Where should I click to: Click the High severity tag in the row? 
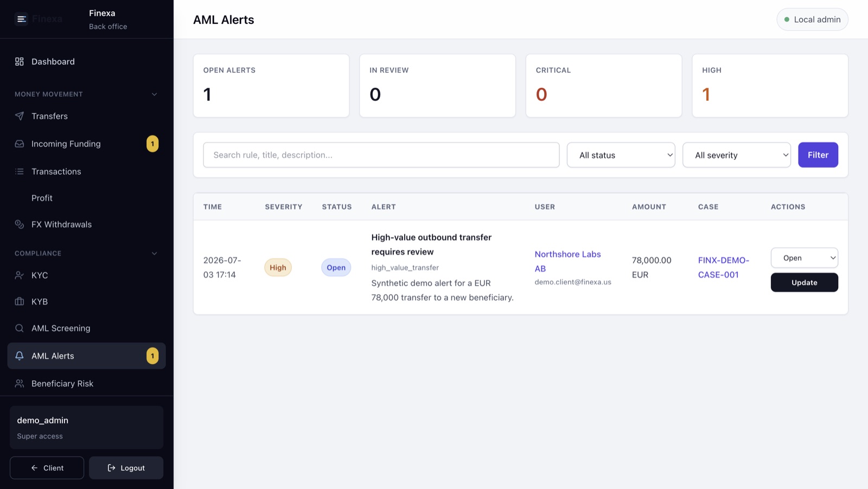[278, 267]
